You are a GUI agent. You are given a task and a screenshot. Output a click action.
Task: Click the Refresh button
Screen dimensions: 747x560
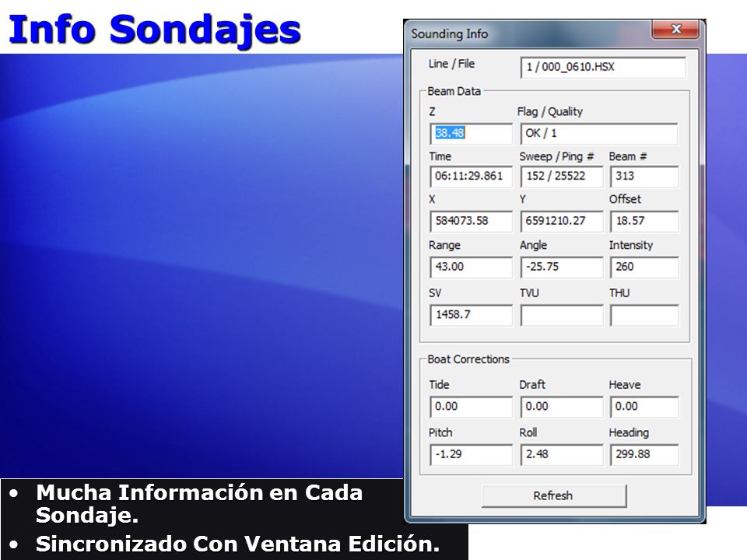553,495
